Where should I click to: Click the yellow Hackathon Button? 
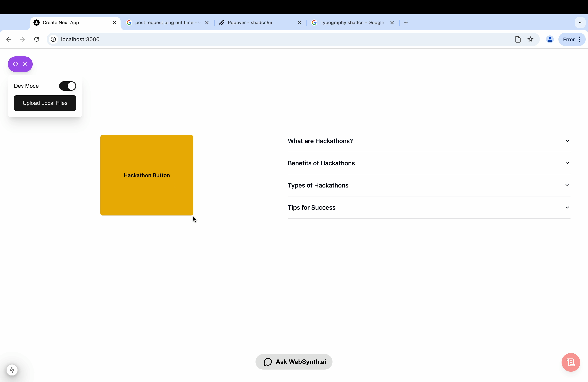[x=146, y=175]
